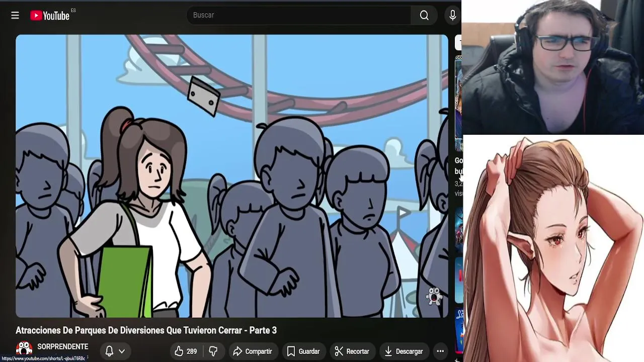This screenshot has width=644, height=362.
Task: Click the SORPRENDENTE channel avatar
Action: 24,349
